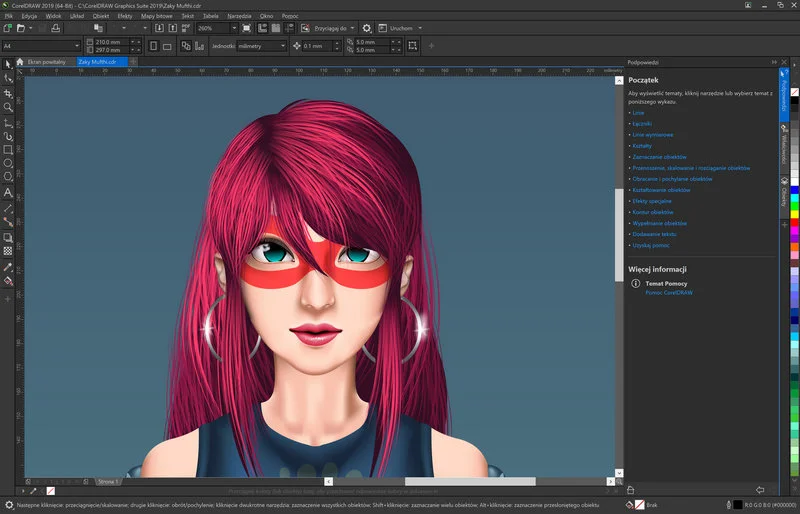The width and height of the screenshot is (800, 514).
Task: Click the Uzyskaj pomoc link
Action: point(651,245)
